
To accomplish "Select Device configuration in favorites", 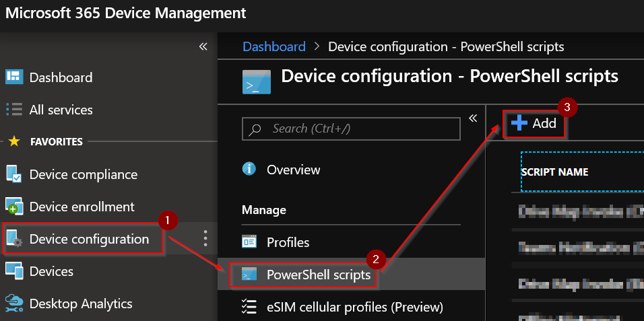I will coord(89,238).
